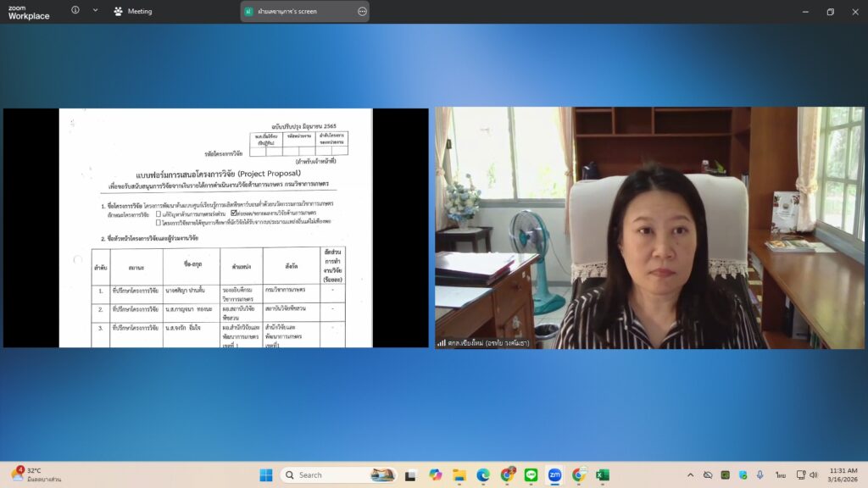The width and height of the screenshot is (868, 488).
Task: Open the Zoom app from the taskbar
Action: tap(554, 474)
